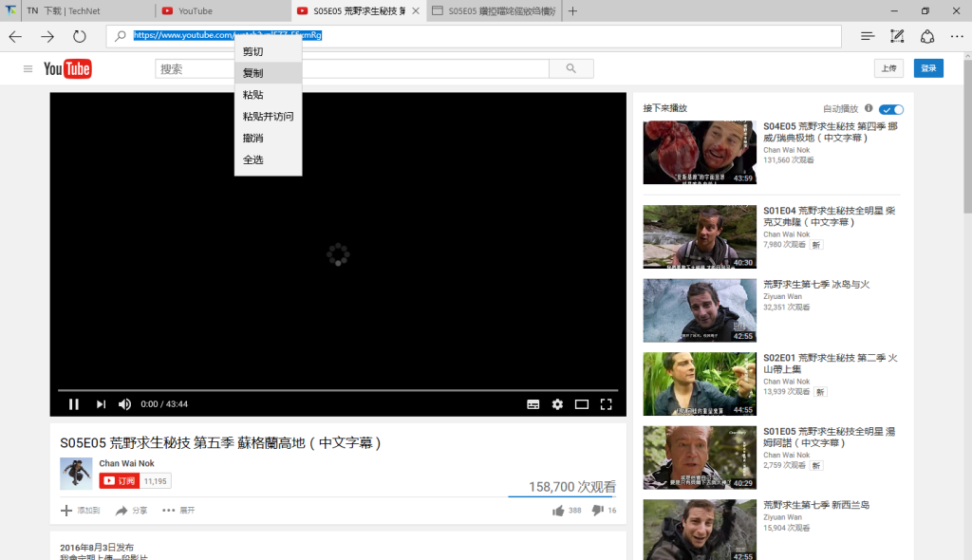
Task: Click the autoplay info icon
Action: 869,108
